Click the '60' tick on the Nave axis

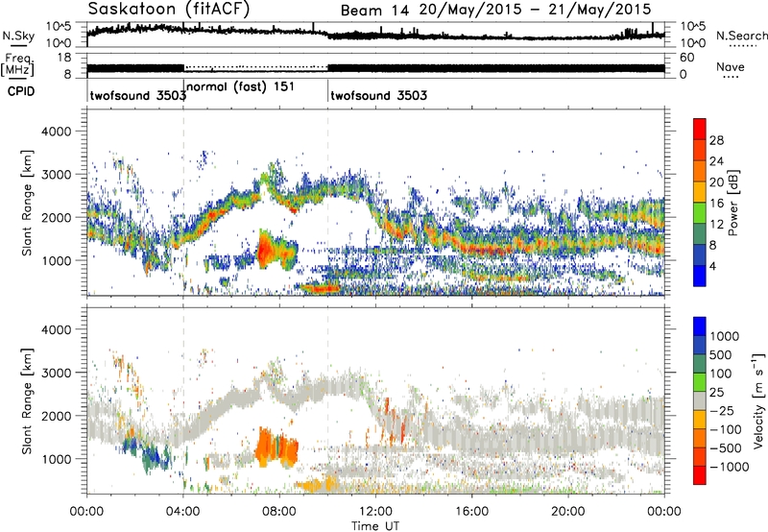(686, 58)
